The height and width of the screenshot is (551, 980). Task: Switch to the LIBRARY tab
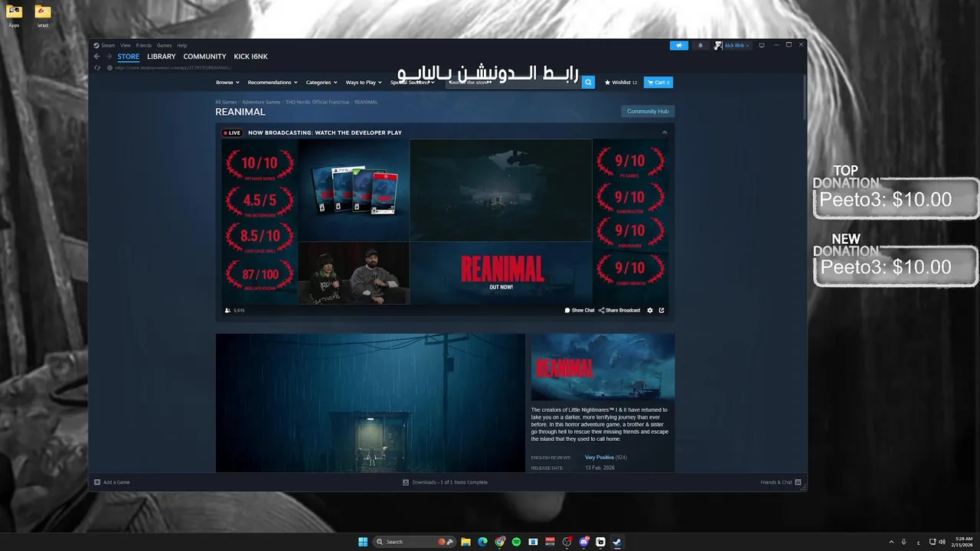(x=162, y=57)
